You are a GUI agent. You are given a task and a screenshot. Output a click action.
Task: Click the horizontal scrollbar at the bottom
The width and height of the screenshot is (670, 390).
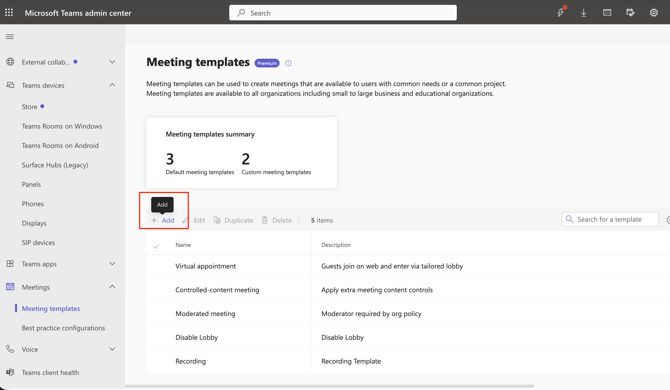(329, 386)
